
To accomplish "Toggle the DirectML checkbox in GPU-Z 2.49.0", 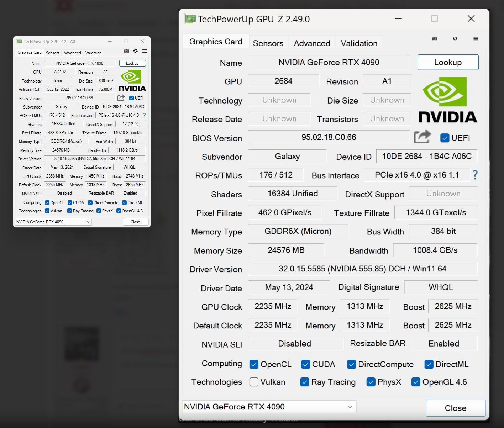I will pos(429,364).
